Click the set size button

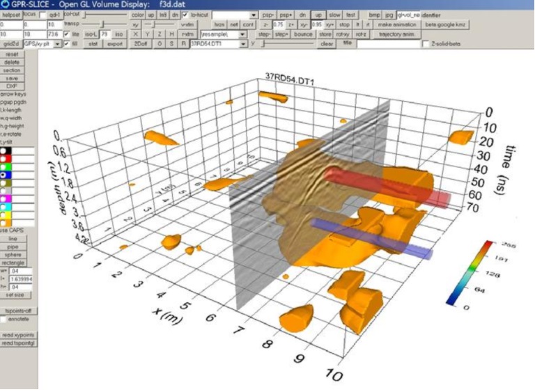(x=15, y=295)
